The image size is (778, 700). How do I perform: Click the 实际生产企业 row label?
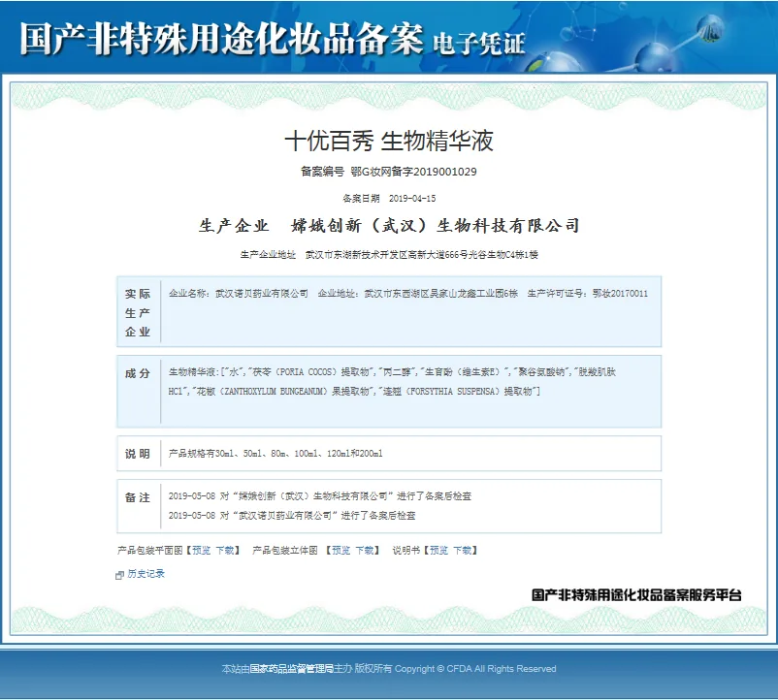(x=138, y=313)
